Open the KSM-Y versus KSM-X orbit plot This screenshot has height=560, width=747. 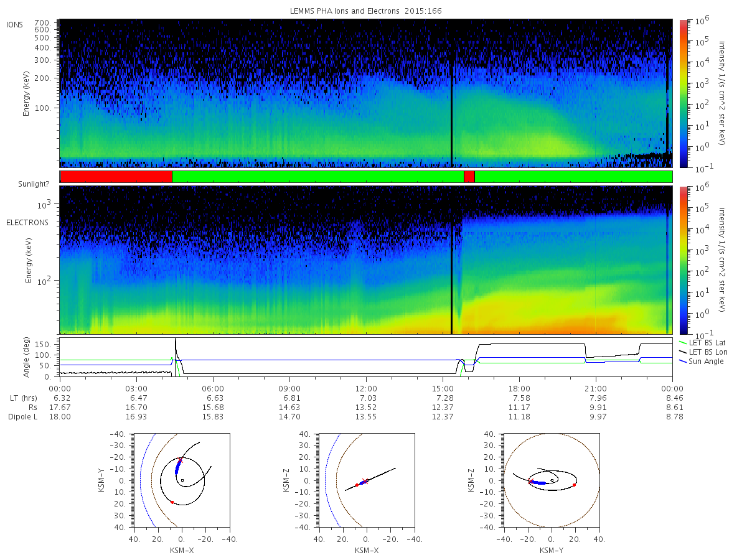[181, 480]
